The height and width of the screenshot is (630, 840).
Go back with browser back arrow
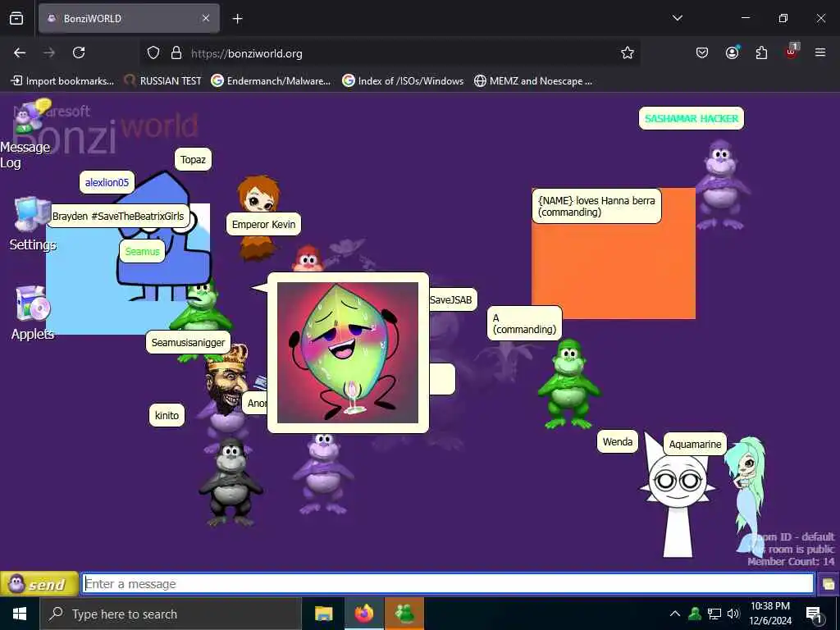[20, 53]
